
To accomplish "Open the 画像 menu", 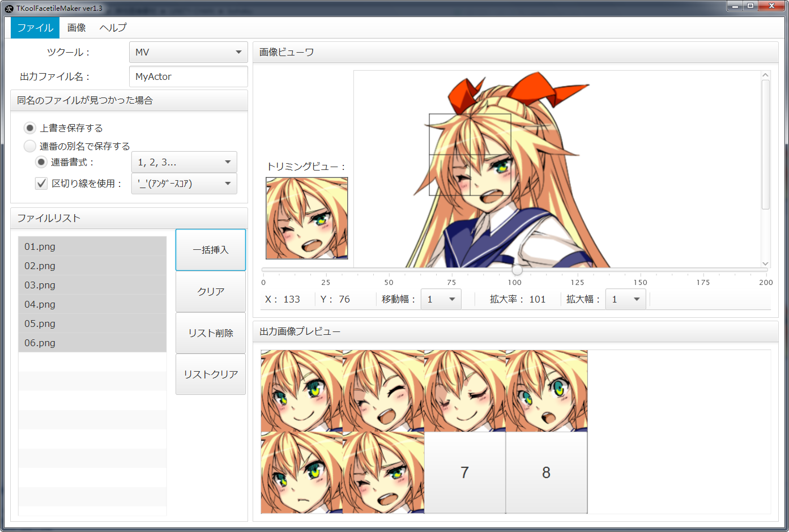I will pyautogui.click(x=76, y=28).
